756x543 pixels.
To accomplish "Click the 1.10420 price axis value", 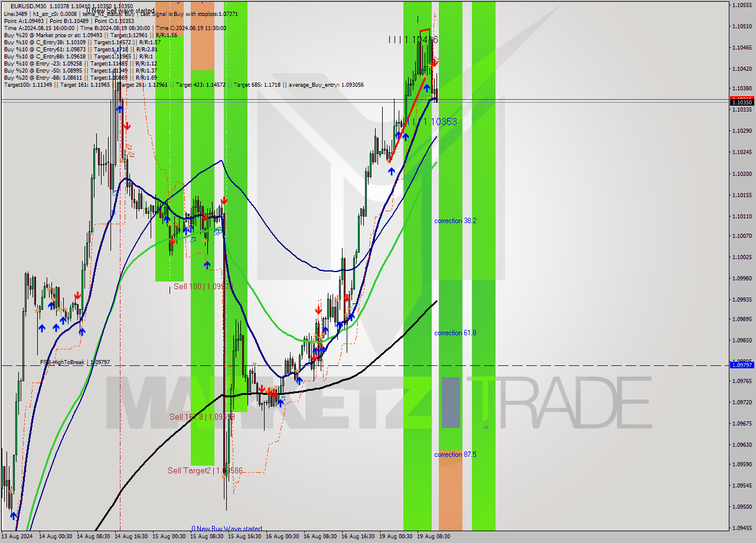I will [x=742, y=69].
